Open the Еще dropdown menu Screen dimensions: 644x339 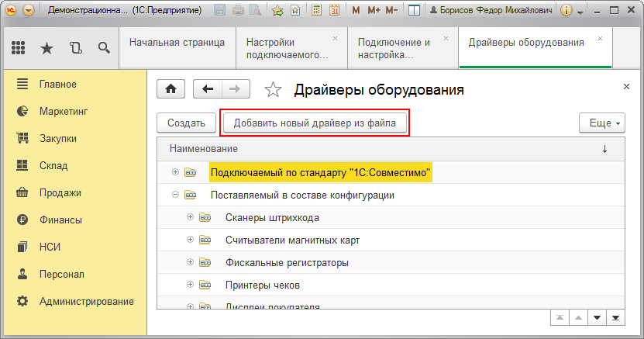(602, 123)
